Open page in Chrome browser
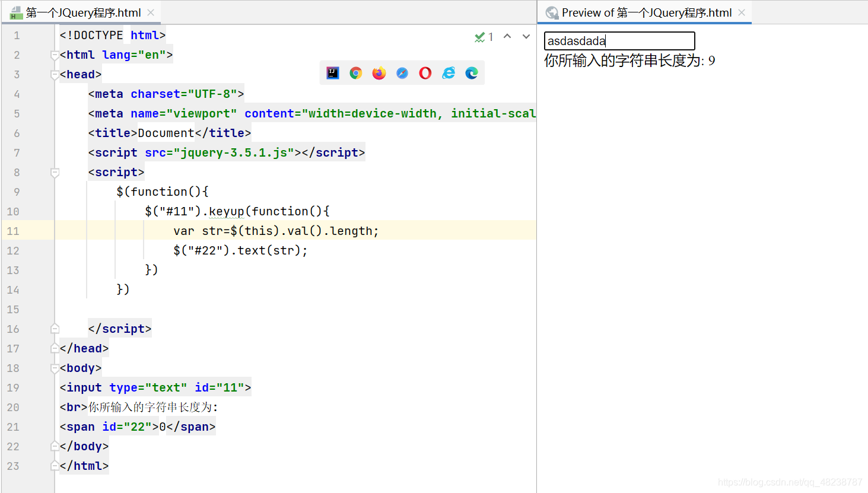 356,73
